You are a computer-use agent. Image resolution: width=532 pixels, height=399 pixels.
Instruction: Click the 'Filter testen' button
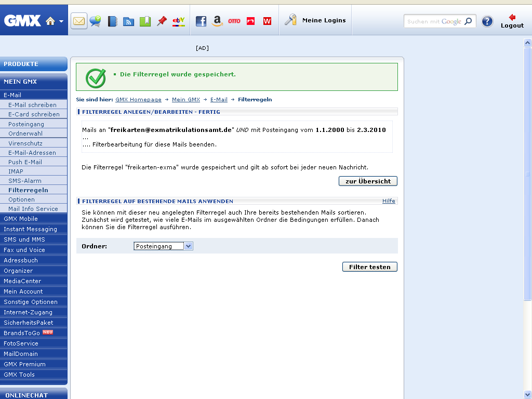click(369, 267)
